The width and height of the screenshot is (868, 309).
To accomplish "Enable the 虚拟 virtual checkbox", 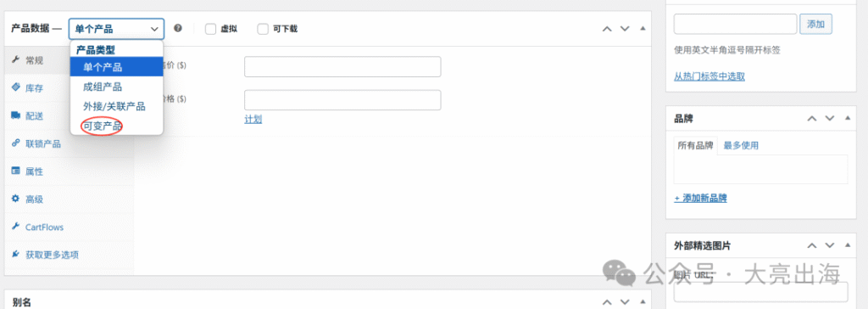I will click(x=210, y=29).
